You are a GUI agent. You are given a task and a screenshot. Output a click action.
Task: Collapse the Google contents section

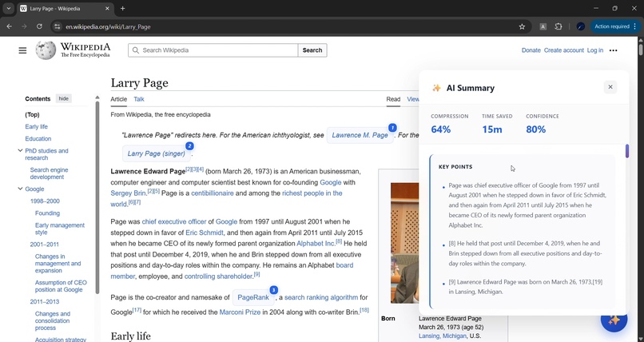coord(20,189)
